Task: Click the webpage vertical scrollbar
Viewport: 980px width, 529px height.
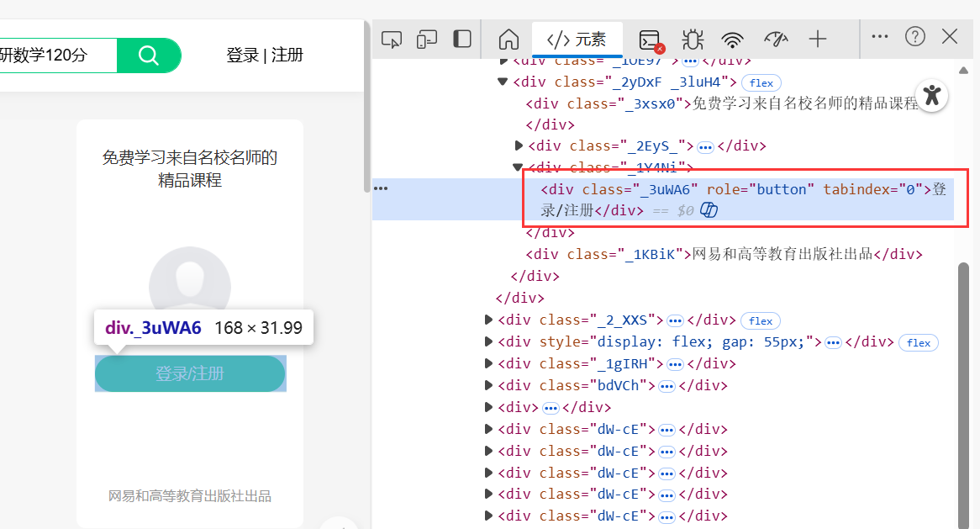Action: point(367,108)
